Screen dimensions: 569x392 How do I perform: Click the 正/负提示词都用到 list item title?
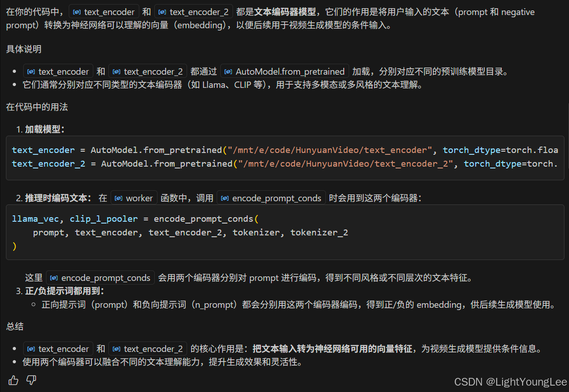(64, 290)
